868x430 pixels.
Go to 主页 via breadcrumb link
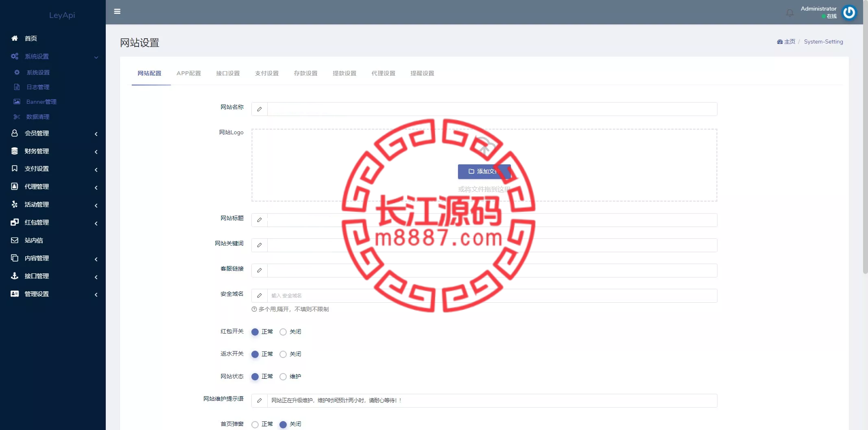pos(786,41)
